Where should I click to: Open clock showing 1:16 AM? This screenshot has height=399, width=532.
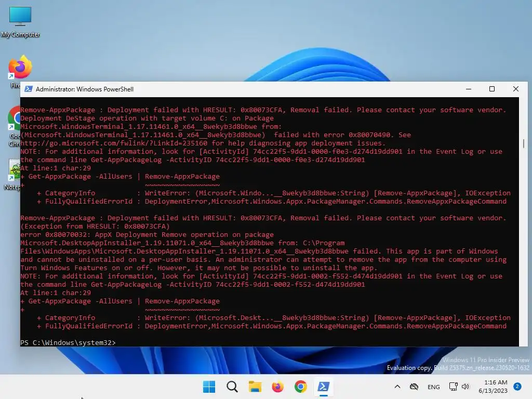(493, 387)
